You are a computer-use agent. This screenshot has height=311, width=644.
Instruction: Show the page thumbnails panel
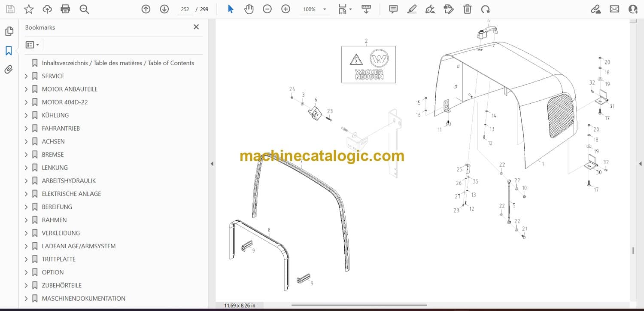9,31
